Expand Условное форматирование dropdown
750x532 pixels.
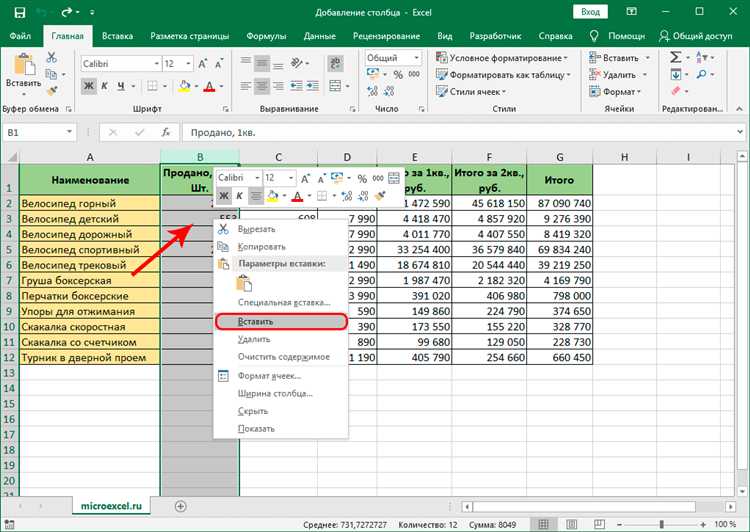coord(505,58)
